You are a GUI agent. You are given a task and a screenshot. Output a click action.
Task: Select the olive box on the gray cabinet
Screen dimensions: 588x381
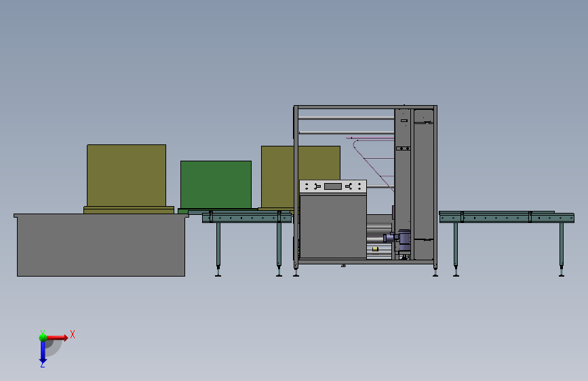click(x=126, y=176)
